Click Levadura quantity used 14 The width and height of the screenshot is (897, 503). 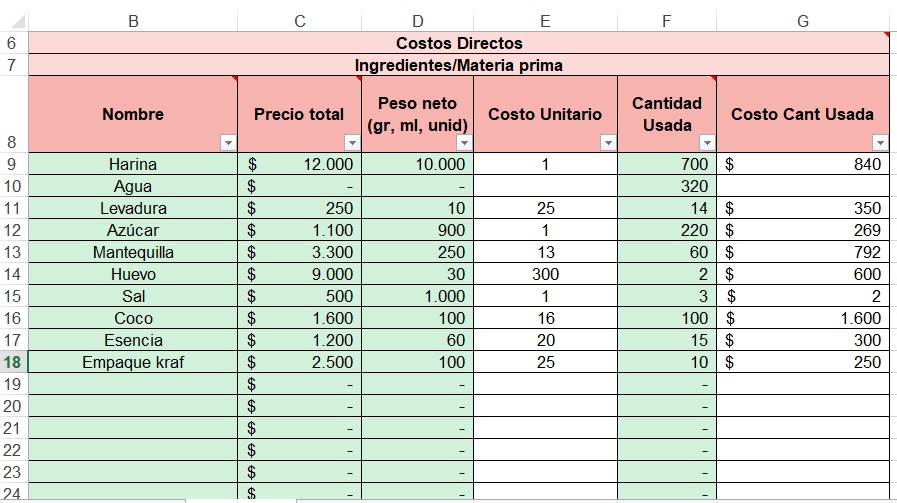point(667,208)
